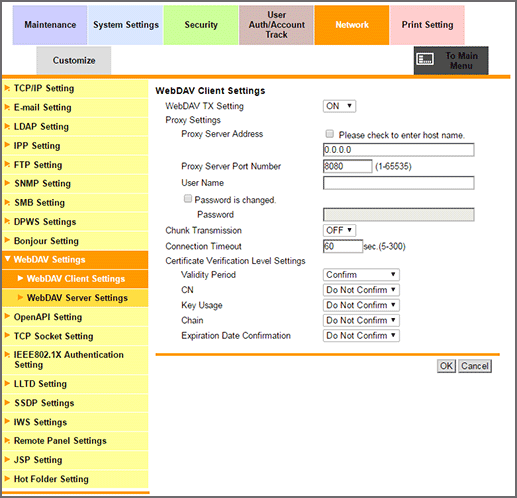Click arrow icon beside TCP/IP Setting
This screenshot has height=498, width=517.
pyautogui.click(x=7, y=88)
